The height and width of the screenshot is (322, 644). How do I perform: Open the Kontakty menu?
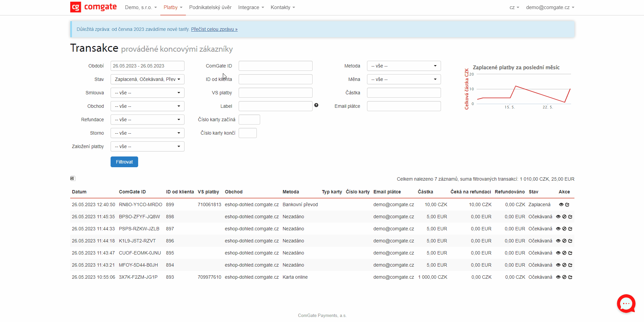pyautogui.click(x=283, y=7)
